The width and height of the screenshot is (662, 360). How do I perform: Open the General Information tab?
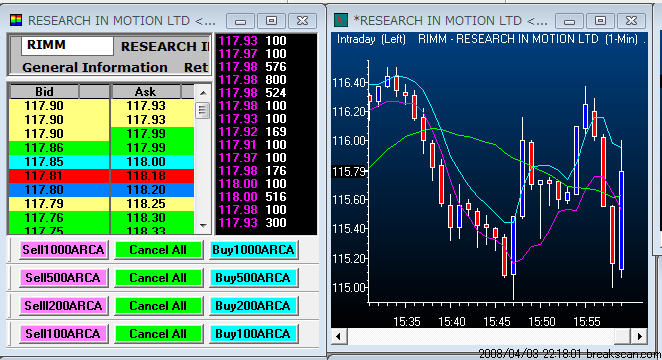[x=95, y=68]
